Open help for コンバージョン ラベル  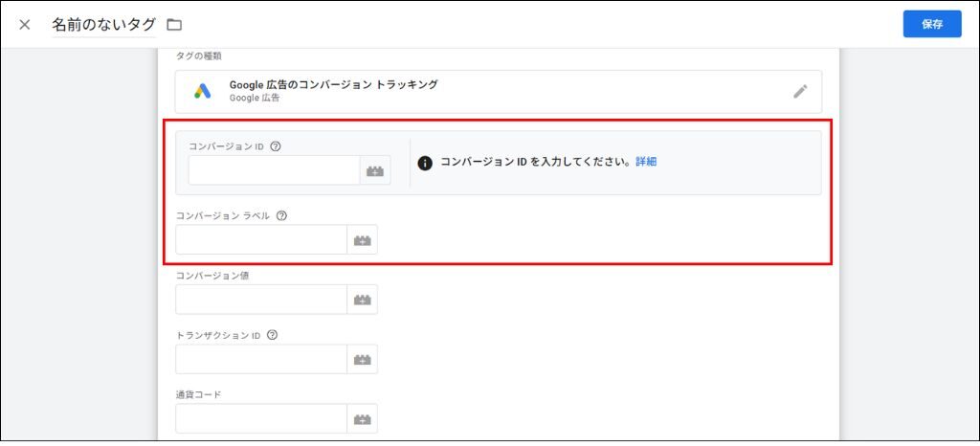point(281,215)
